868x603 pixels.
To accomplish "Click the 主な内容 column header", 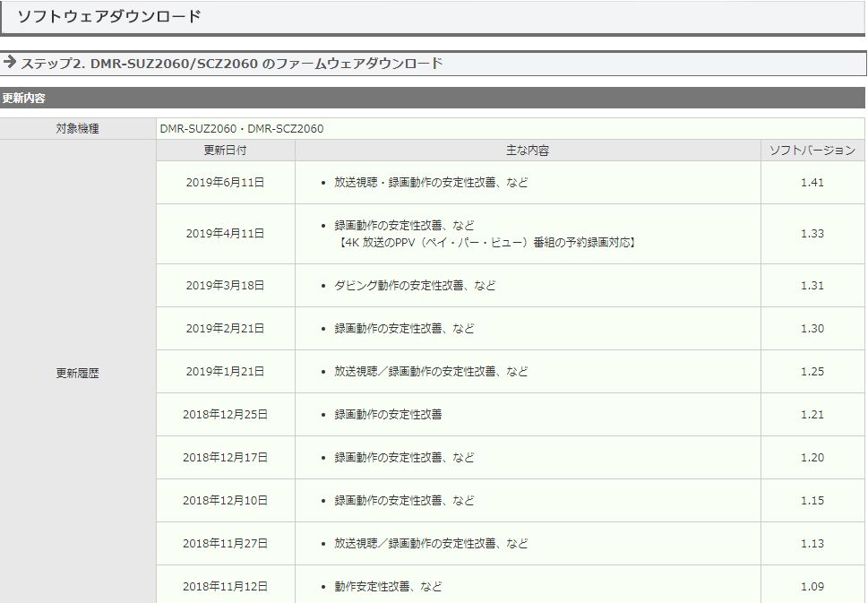I will pos(528,150).
